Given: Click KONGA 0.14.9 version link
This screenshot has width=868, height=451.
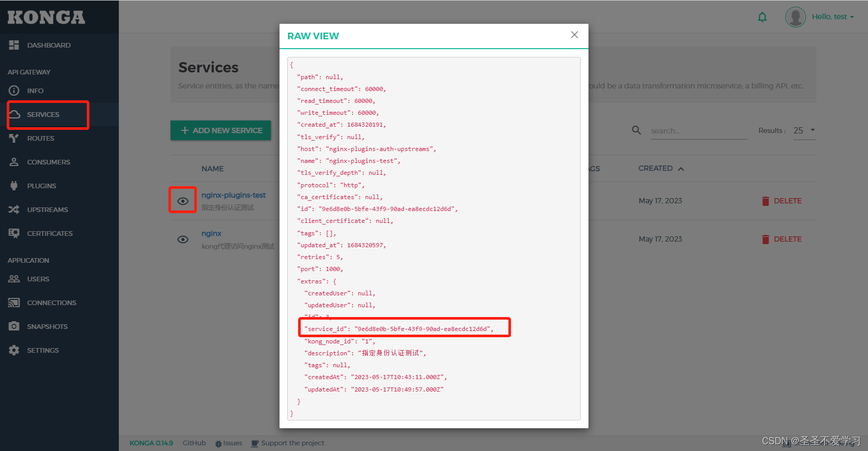Looking at the screenshot, I should coord(151,443).
